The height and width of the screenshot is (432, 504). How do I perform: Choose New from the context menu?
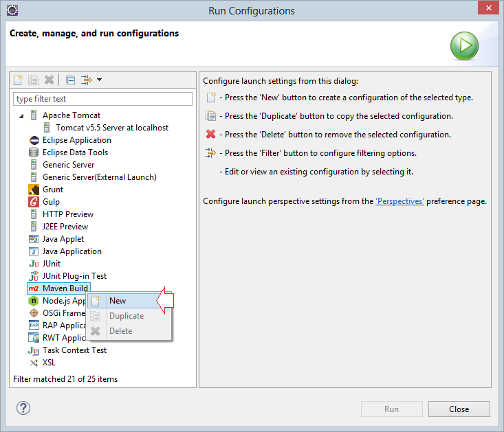(129, 301)
